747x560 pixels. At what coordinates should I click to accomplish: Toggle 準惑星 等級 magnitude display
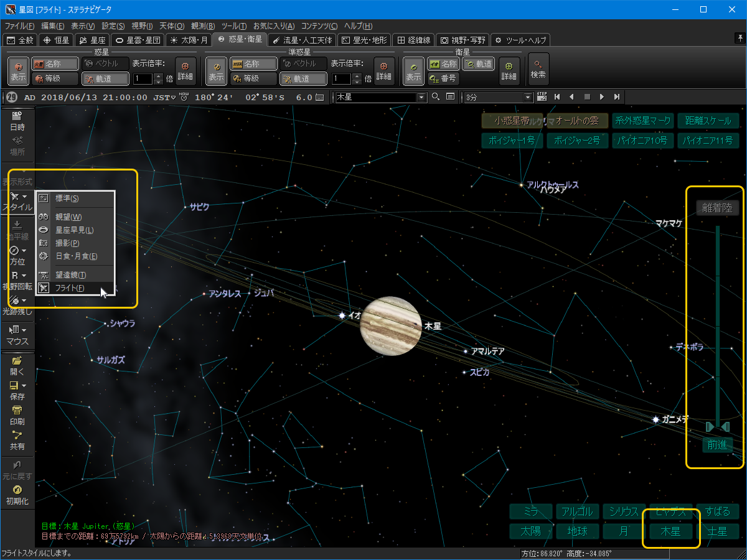coord(253,78)
